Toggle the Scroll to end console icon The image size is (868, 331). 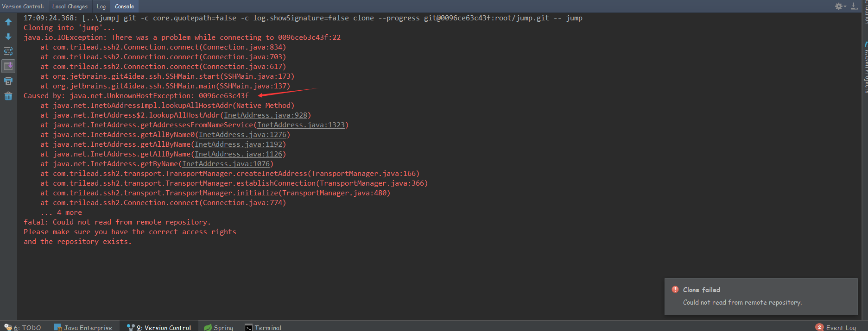point(8,66)
